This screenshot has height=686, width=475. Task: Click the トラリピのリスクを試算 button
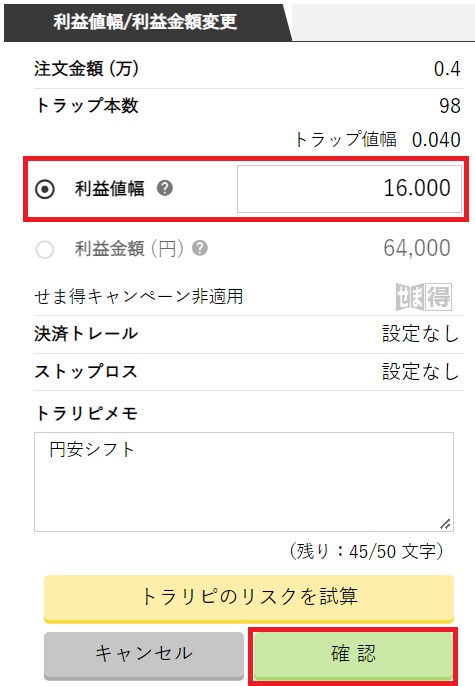(249, 598)
